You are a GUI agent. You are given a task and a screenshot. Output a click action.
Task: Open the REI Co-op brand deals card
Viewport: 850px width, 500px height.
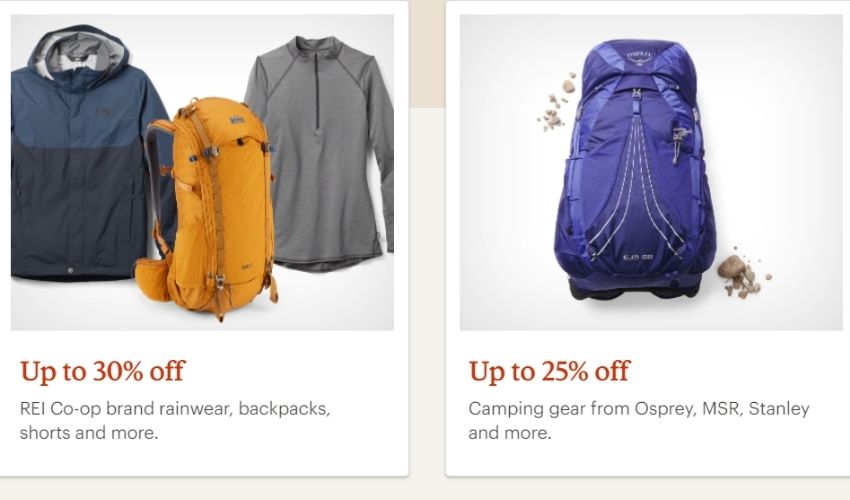pos(203,239)
